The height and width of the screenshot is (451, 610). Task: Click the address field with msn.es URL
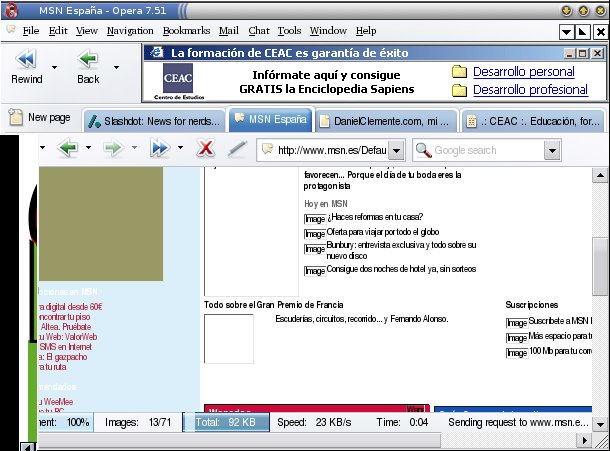coord(331,150)
